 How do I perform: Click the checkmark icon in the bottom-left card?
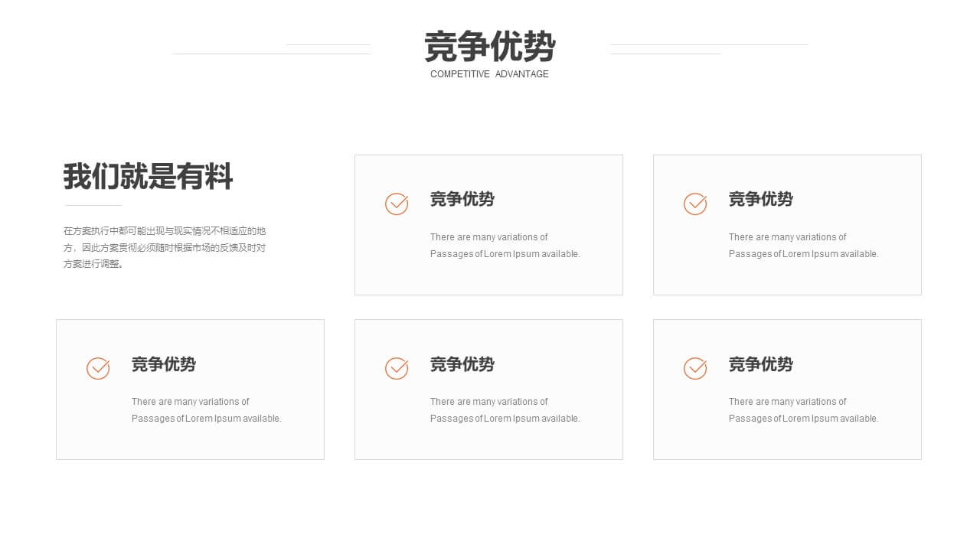[x=98, y=368]
